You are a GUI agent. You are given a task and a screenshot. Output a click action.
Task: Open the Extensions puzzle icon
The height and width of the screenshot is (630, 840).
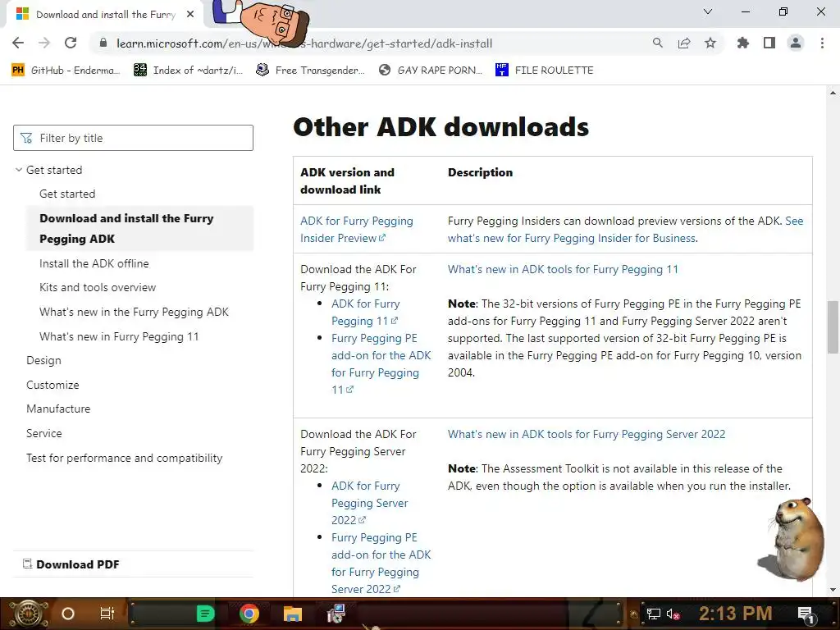[x=742, y=43]
